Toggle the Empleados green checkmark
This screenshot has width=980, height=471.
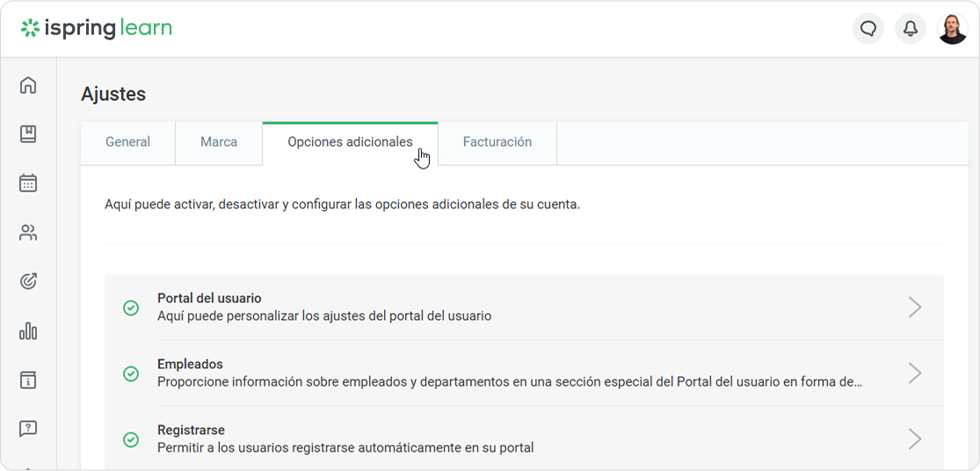coord(131,373)
